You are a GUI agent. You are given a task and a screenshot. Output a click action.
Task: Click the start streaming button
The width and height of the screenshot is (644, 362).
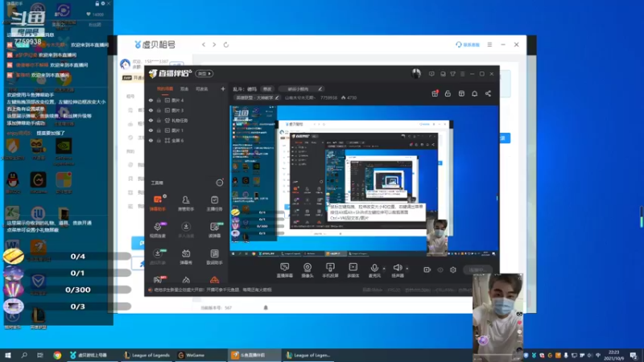(x=477, y=269)
